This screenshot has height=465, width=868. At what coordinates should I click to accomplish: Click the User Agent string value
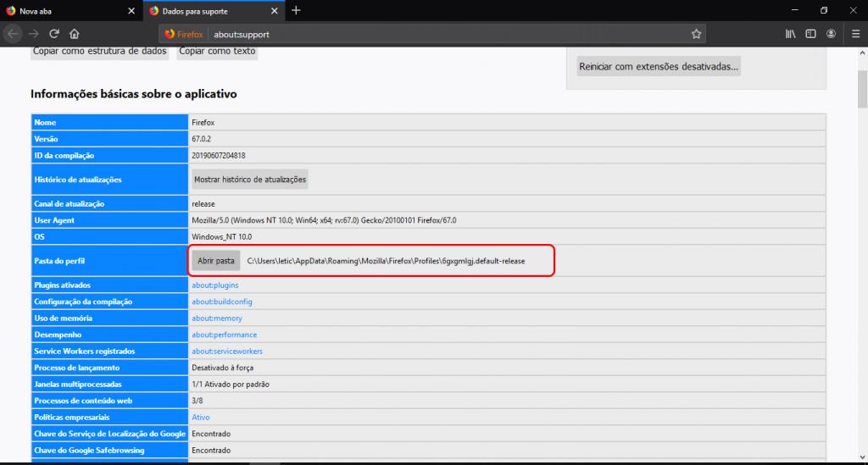[x=324, y=220]
